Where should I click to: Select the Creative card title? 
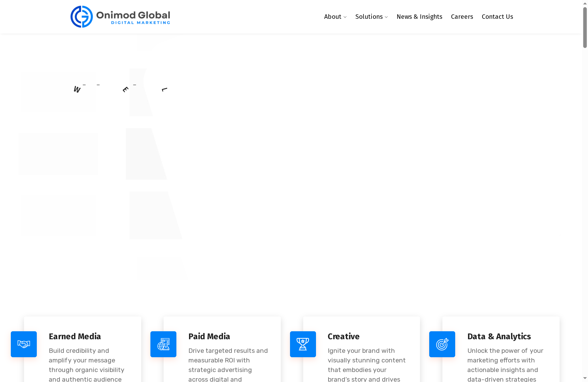click(343, 336)
